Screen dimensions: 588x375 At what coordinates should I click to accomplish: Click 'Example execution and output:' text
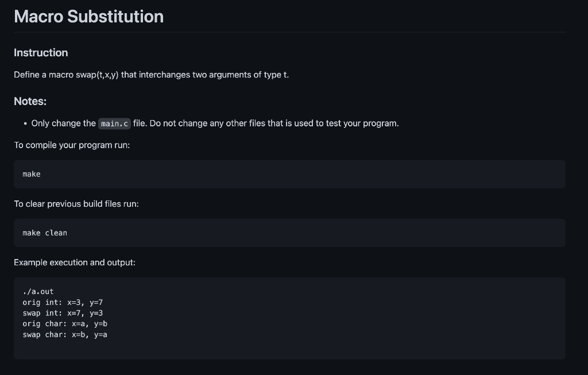coord(75,262)
